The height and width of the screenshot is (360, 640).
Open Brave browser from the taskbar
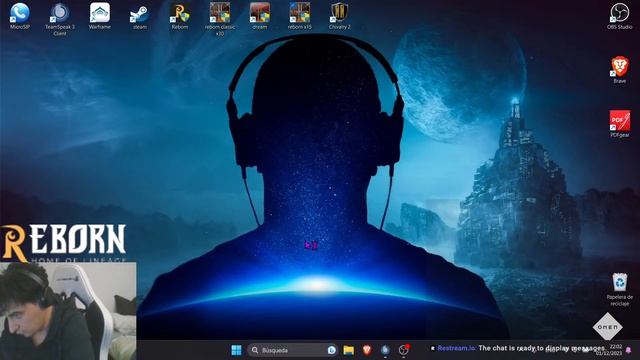pyautogui.click(x=367, y=350)
